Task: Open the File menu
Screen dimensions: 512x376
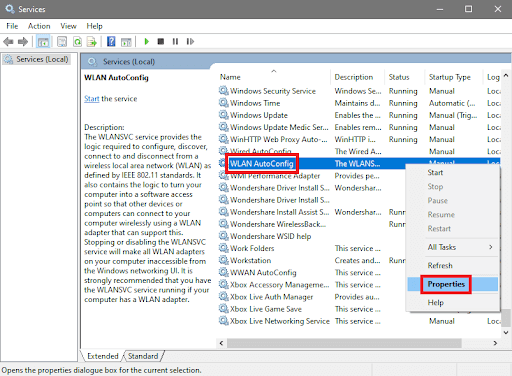Action: tap(12, 26)
